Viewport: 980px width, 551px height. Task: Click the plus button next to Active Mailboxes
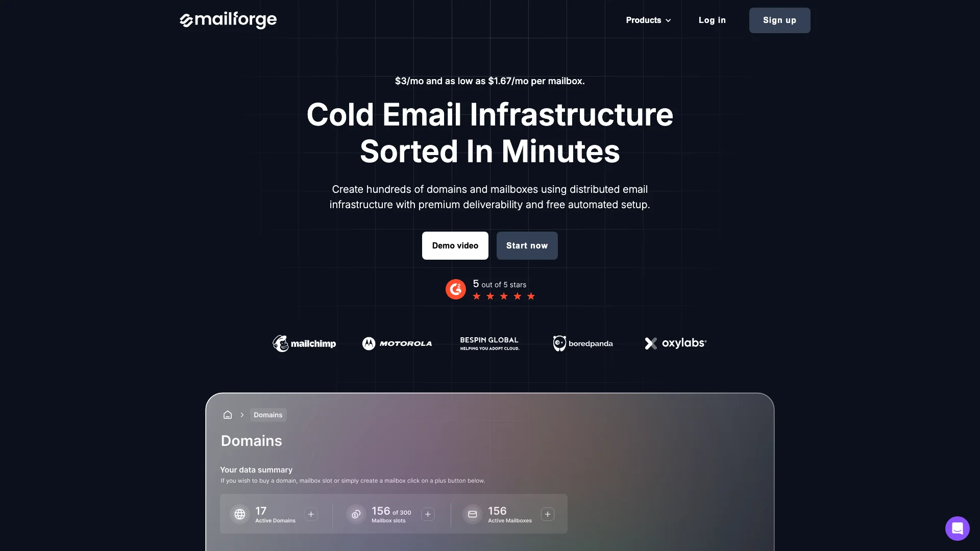point(547,513)
